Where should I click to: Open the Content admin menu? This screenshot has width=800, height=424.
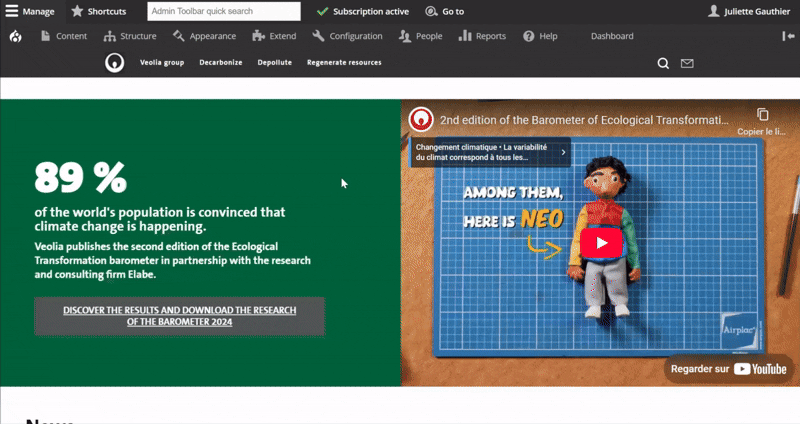pyautogui.click(x=63, y=36)
